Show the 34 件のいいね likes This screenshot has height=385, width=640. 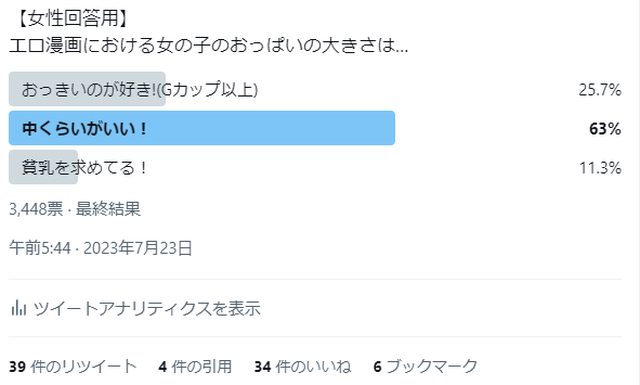pyautogui.click(x=302, y=366)
